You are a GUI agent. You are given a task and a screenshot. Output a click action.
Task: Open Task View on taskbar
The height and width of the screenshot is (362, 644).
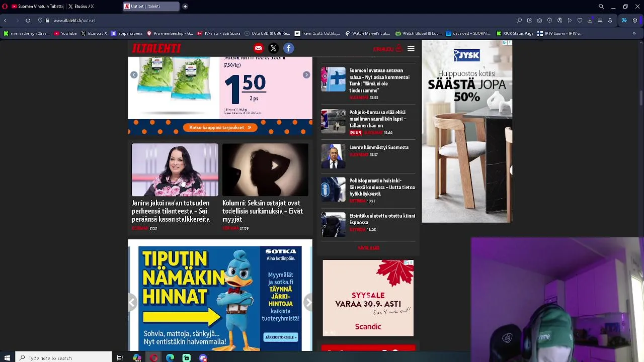[x=120, y=358]
